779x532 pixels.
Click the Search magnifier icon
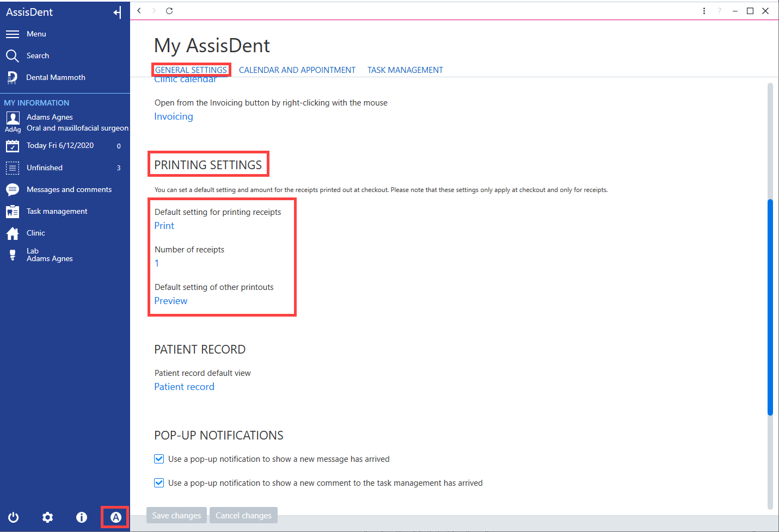[x=13, y=56]
